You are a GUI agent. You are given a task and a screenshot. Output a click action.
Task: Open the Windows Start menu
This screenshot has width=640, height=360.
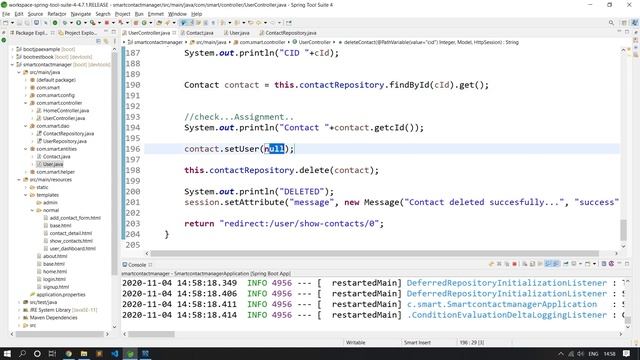tap(7, 353)
